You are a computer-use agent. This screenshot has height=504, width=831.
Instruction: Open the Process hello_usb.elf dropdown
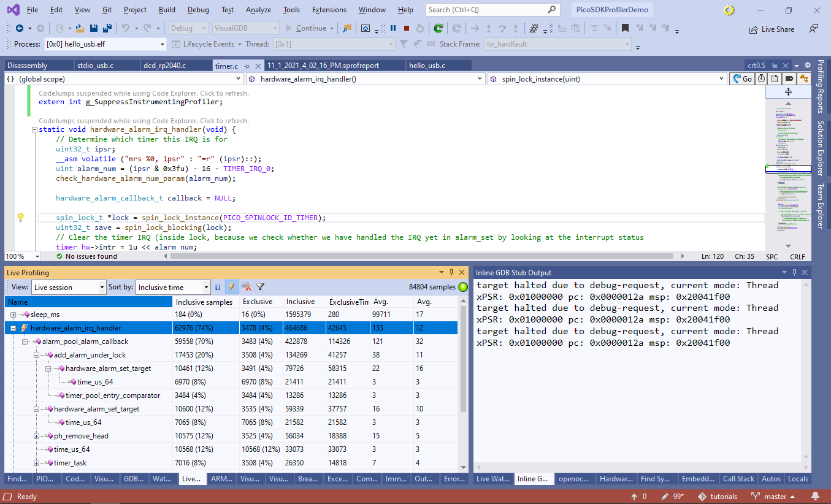point(163,44)
